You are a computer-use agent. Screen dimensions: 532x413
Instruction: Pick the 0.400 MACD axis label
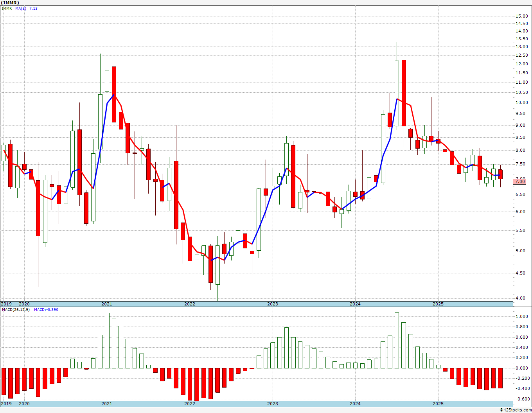coord(522,347)
